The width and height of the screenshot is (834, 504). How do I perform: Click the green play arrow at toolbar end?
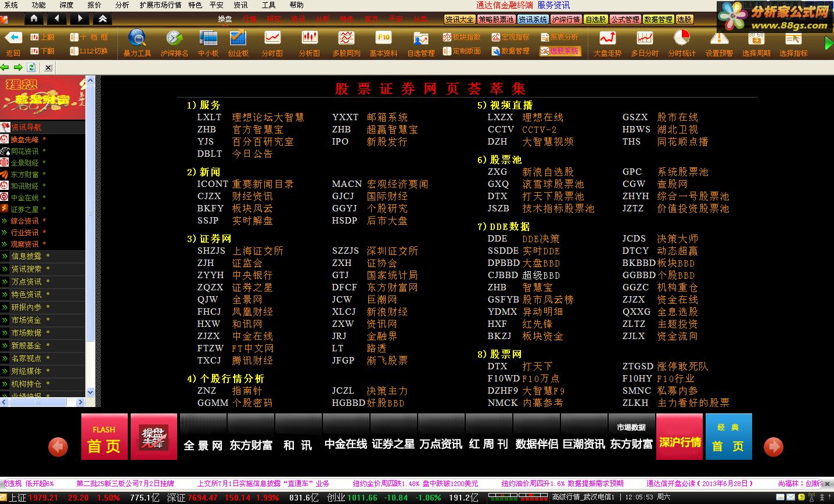pos(829,44)
